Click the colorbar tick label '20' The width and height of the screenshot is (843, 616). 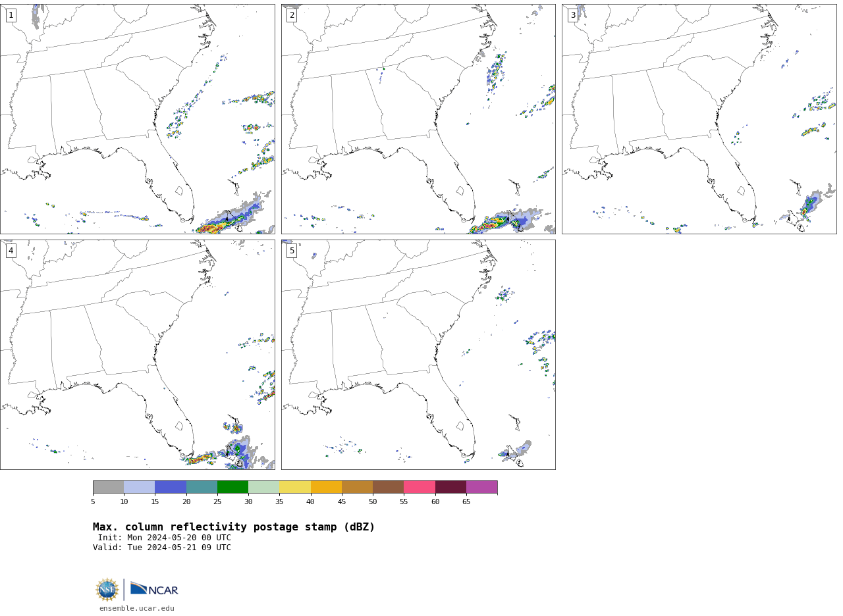(186, 502)
